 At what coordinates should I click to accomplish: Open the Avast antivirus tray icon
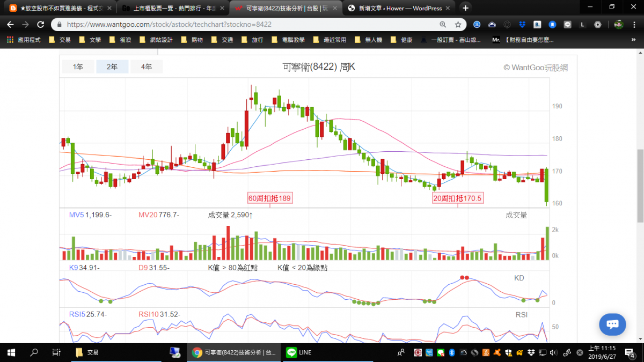pyautogui.click(x=497, y=352)
